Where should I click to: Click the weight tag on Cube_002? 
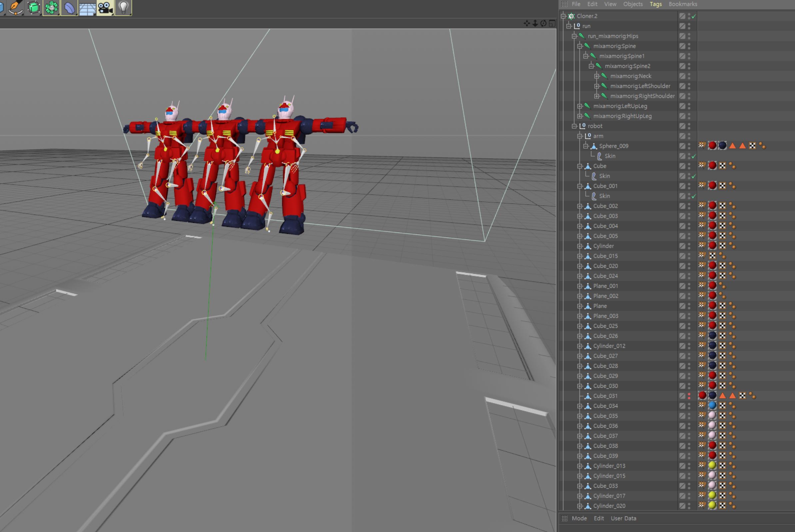click(702, 206)
